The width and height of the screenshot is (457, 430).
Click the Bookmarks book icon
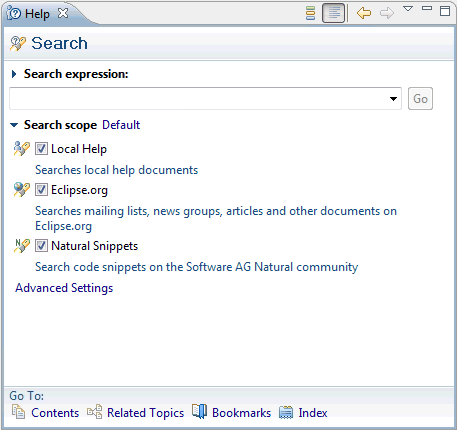point(199,411)
